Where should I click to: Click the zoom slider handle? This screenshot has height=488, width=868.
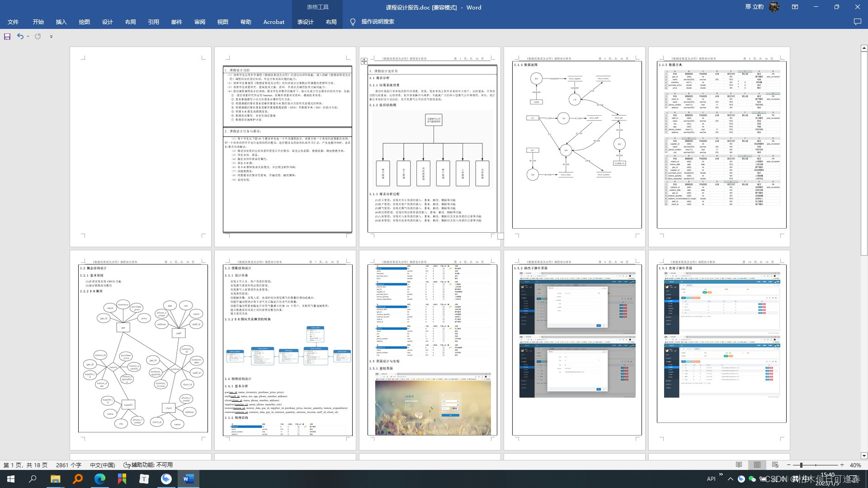801,465
